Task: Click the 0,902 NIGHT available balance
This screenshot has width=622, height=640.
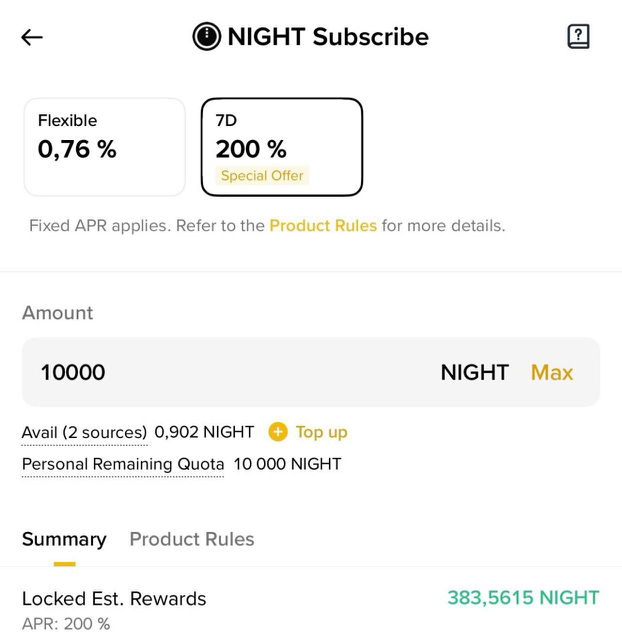Action: 204,432
